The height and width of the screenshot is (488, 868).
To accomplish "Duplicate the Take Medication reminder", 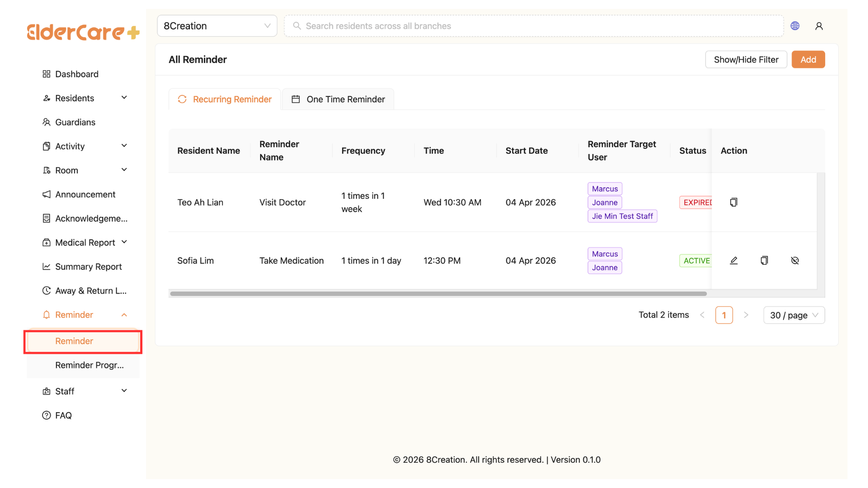I will tap(764, 260).
